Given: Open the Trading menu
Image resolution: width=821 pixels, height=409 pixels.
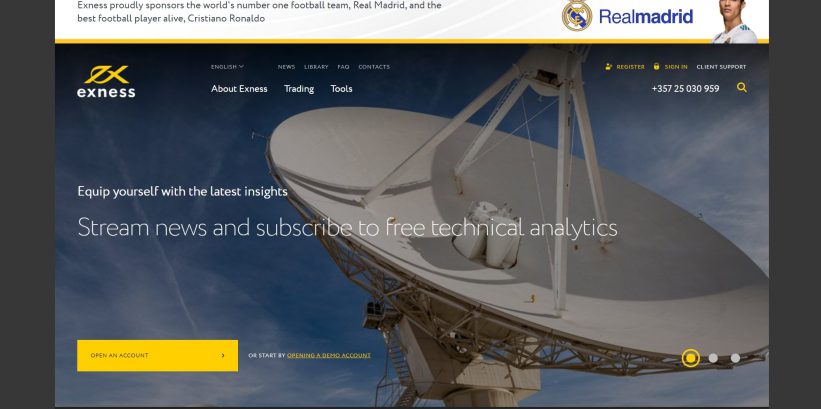Looking at the screenshot, I should click(299, 89).
